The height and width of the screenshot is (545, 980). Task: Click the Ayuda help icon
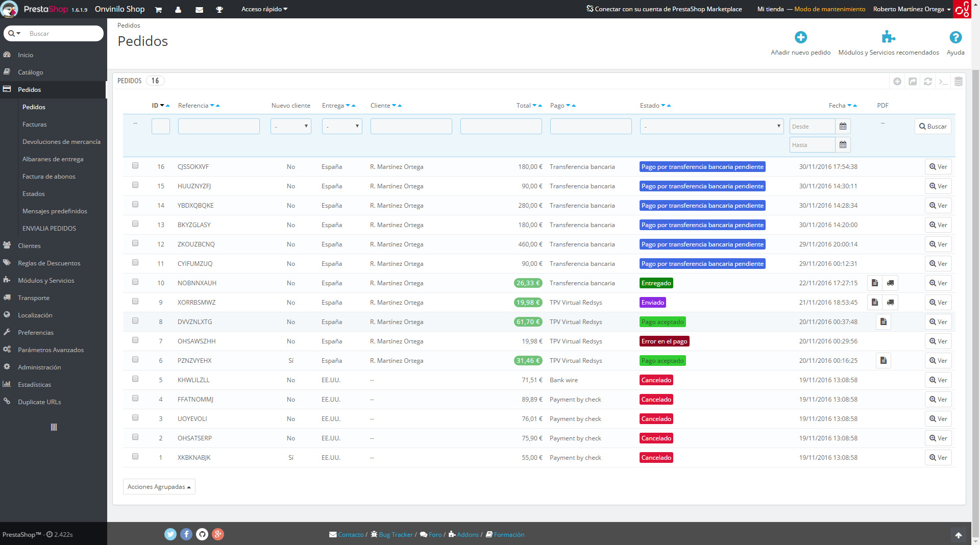955,37
